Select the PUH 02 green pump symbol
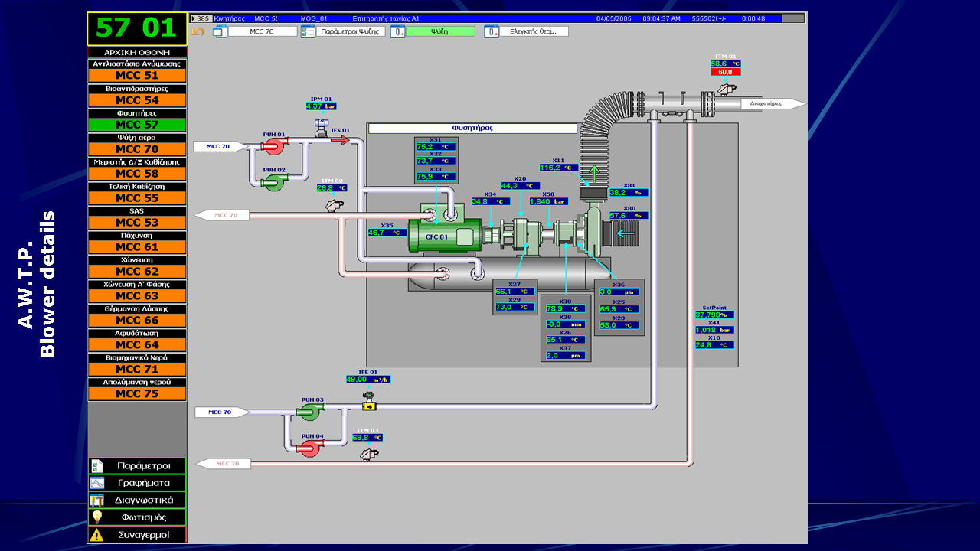980x551 pixels. (273, 181)
